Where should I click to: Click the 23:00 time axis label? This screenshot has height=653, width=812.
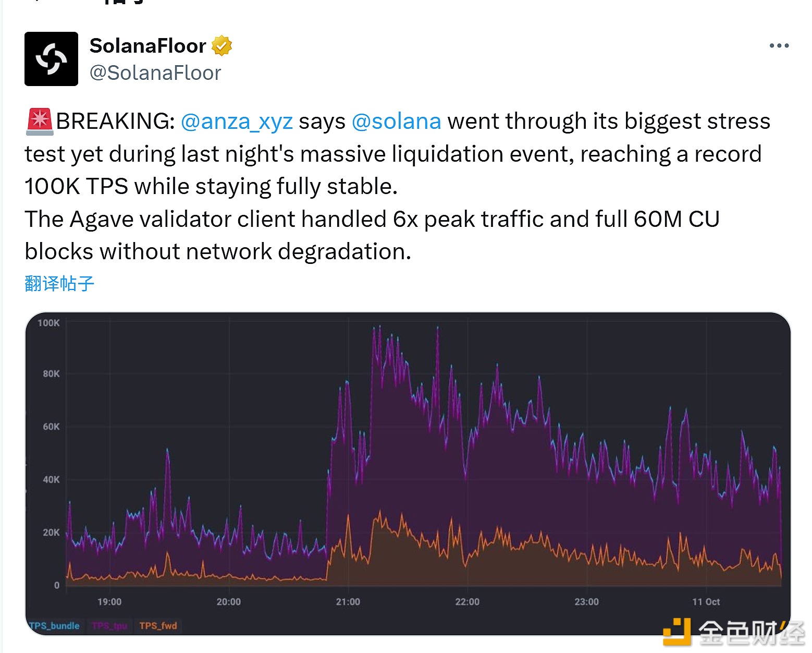click(586, 601)
